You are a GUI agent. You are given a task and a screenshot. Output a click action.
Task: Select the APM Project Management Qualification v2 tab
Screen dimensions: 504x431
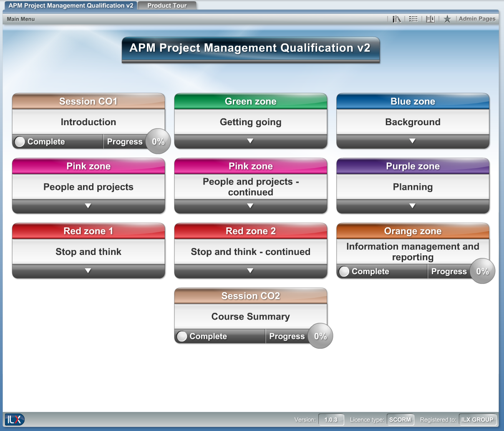tap(70, 6)
